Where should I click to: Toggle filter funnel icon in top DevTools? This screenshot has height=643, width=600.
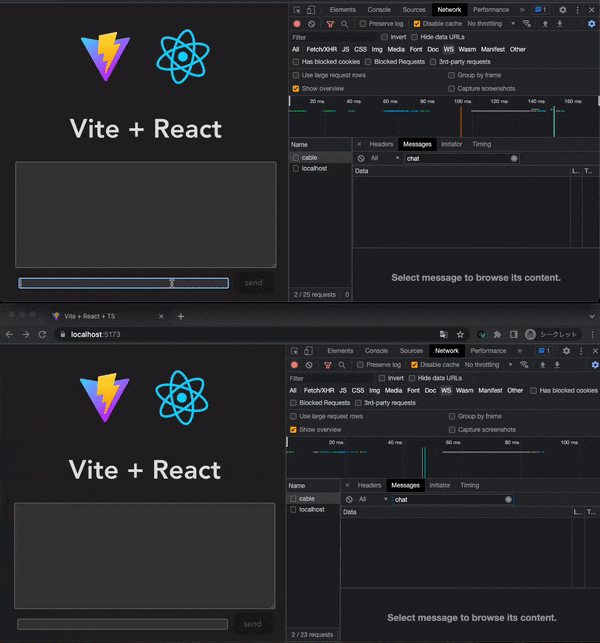pos(330,24)
